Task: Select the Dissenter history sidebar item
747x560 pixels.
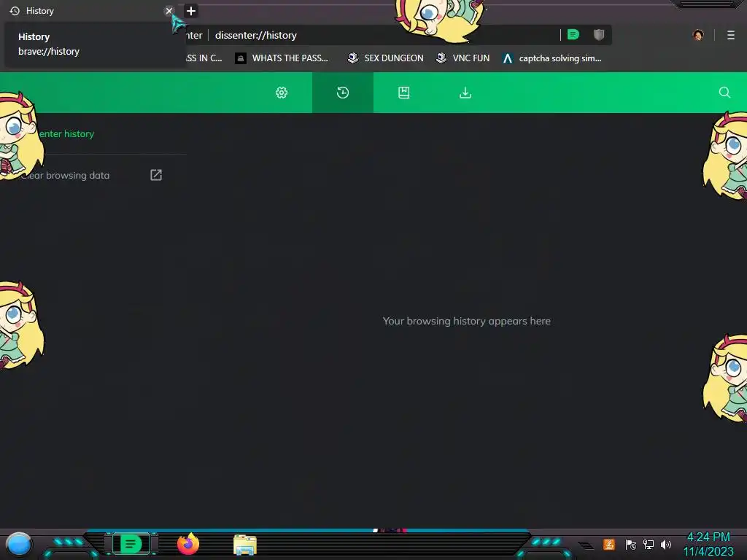Action: click(x=66, y=134)
